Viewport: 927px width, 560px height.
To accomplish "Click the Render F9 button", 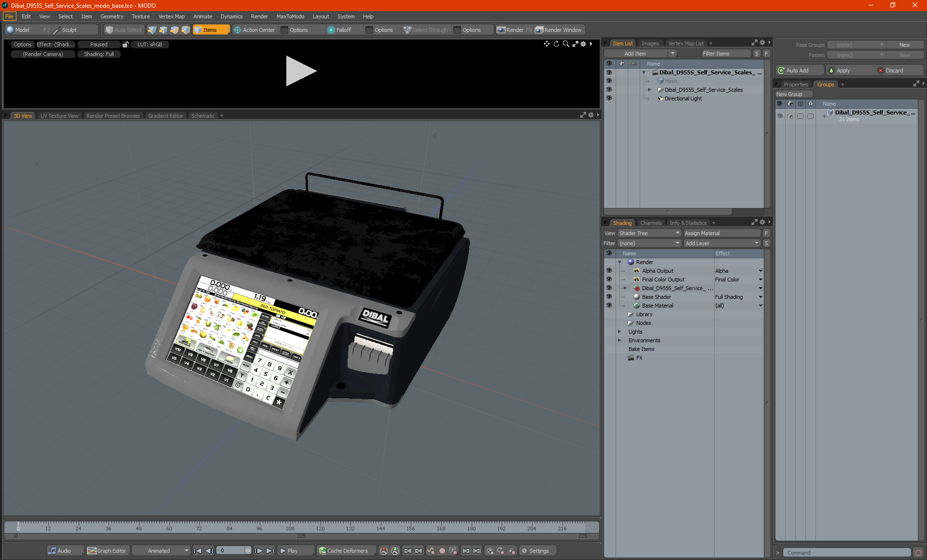I will point(514,30).
